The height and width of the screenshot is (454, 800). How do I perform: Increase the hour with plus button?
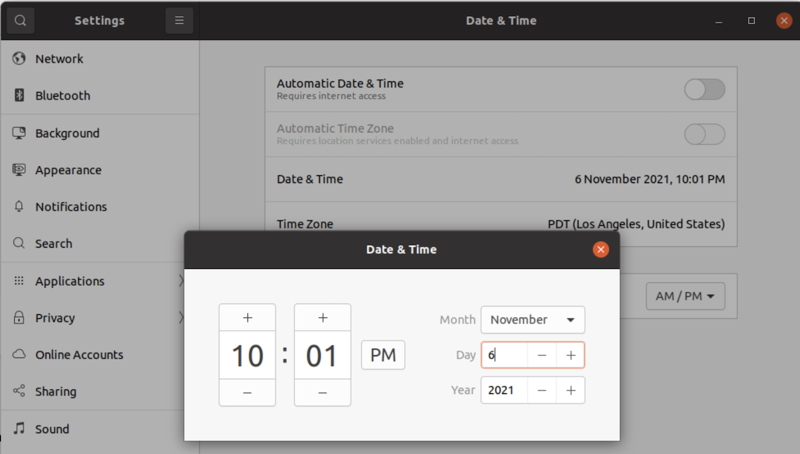[x=247, y=318]
